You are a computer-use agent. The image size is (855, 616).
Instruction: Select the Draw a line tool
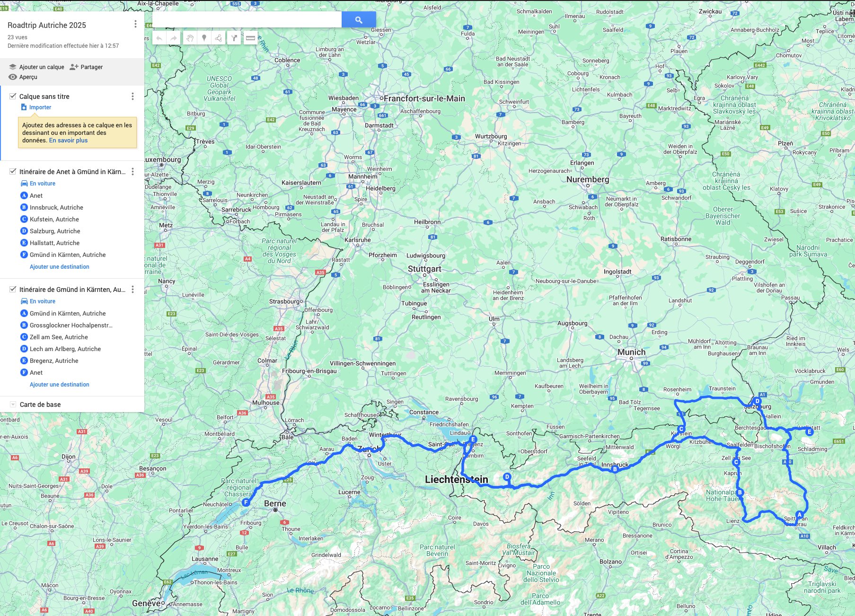[218, 38]
